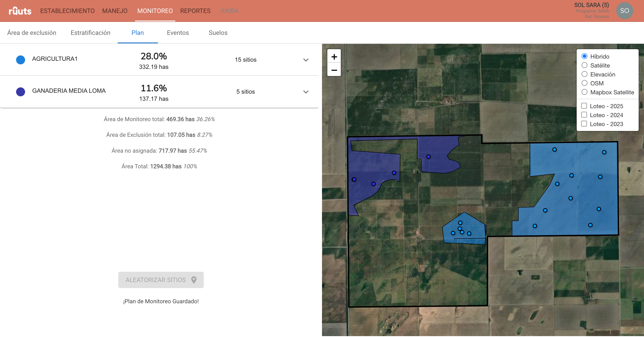Open the SO user avatar menu
Image resolution: width=644 pixels, height=337 pixels.
coord(625,11)
